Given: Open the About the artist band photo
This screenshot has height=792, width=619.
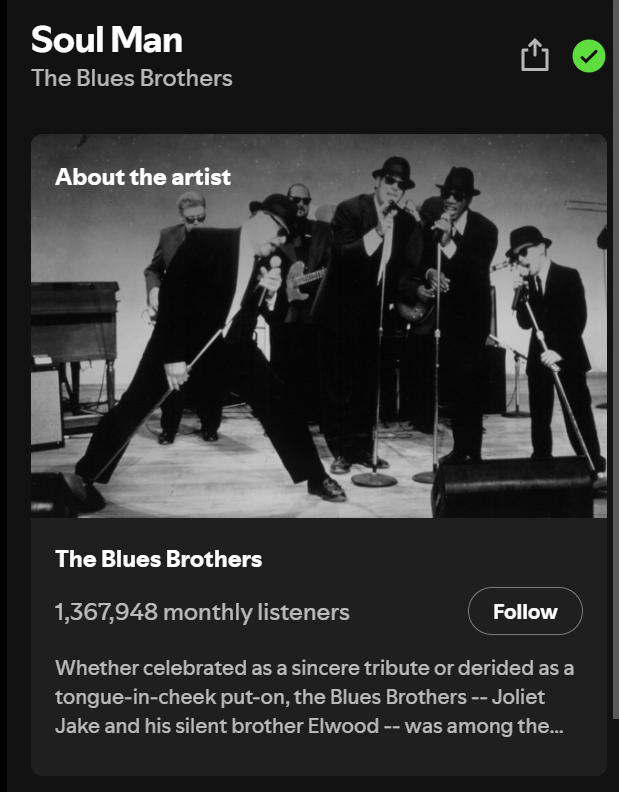Looking at the screenshot, I should point(319,326).
